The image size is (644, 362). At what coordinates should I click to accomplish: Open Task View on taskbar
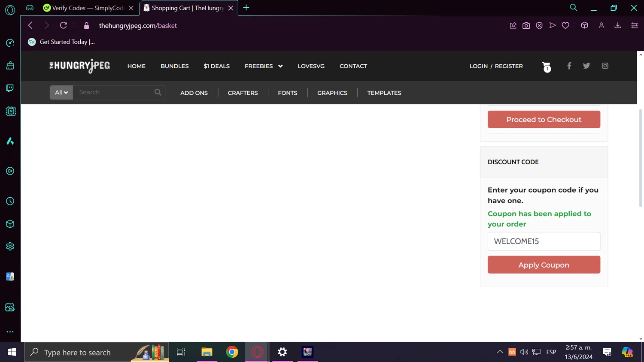181,352
